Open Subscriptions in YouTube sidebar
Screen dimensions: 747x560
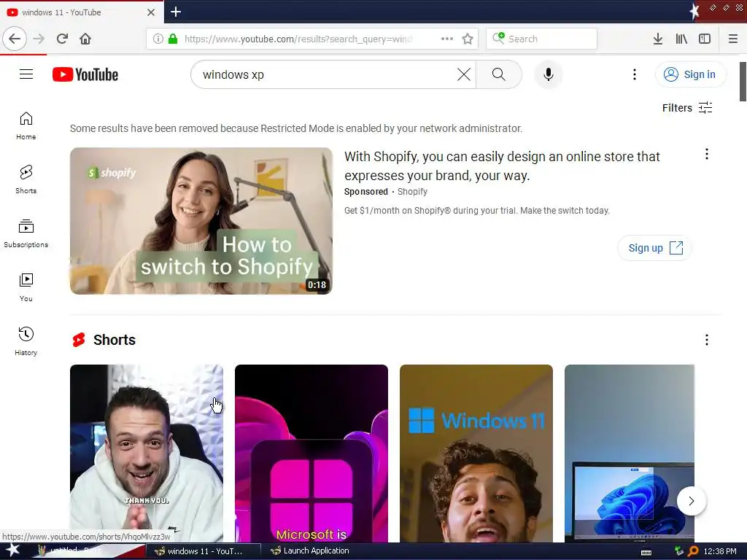point(26,234)
